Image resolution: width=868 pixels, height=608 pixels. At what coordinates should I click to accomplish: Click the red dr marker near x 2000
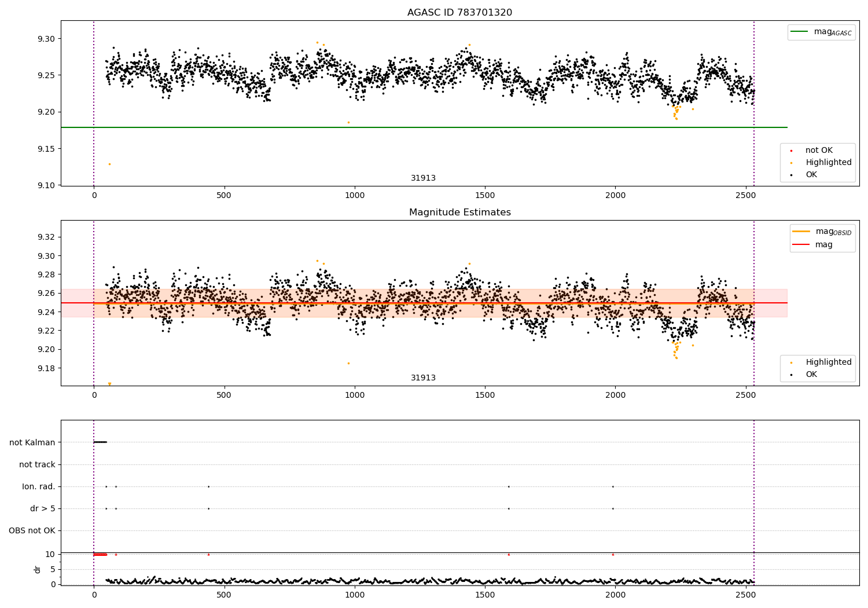pyautogui.click(x=613, y=554)
